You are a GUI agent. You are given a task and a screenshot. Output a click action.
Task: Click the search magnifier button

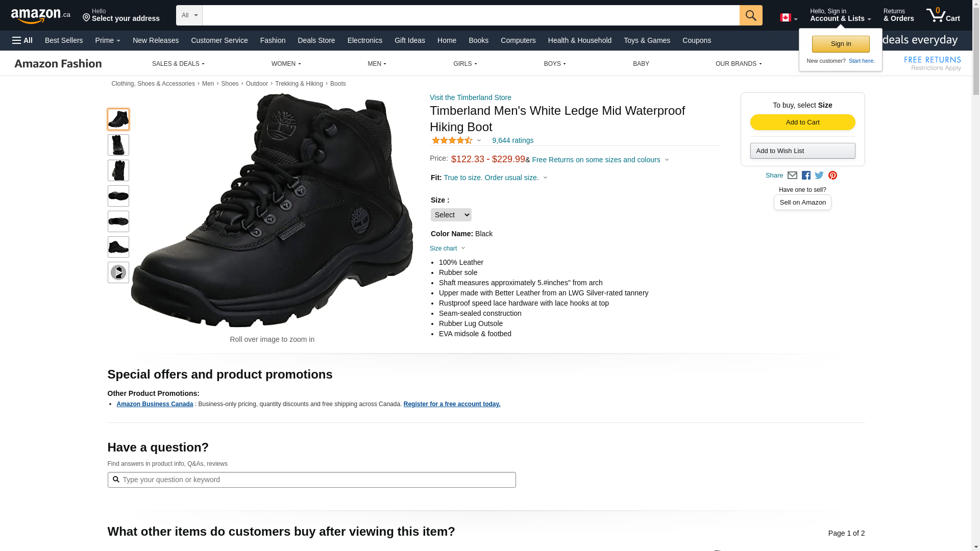click(750, 15)
